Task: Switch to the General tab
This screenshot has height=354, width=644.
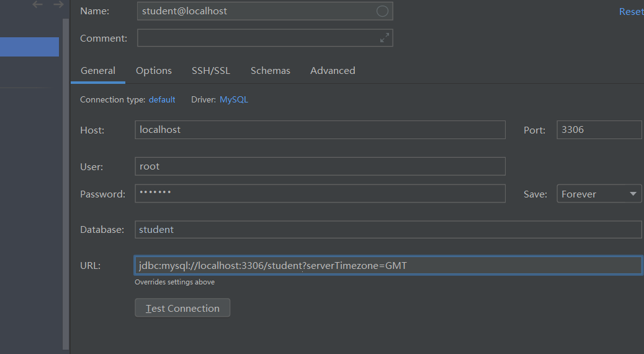Action: (98, 71)
